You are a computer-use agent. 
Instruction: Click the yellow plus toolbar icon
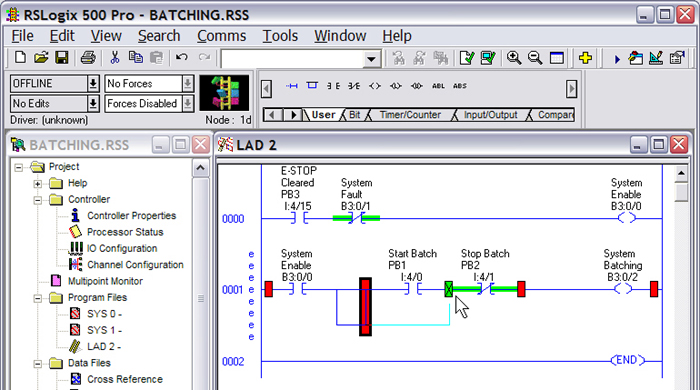point(585,58)
